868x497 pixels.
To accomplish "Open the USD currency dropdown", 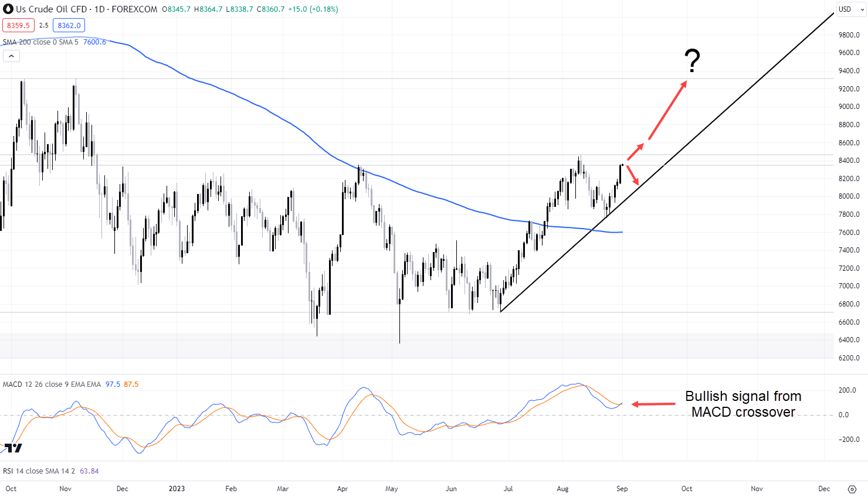I will click(x=850, y=9).
